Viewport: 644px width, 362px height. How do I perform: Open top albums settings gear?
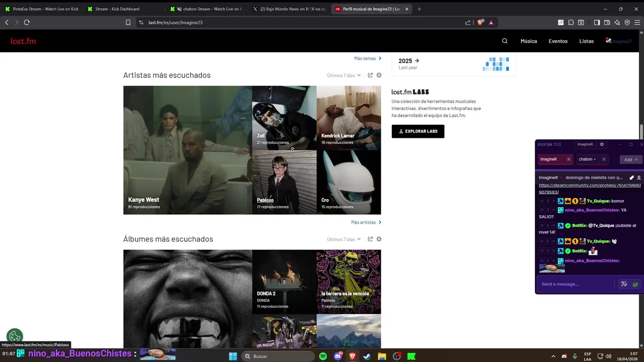pos(379,239)
